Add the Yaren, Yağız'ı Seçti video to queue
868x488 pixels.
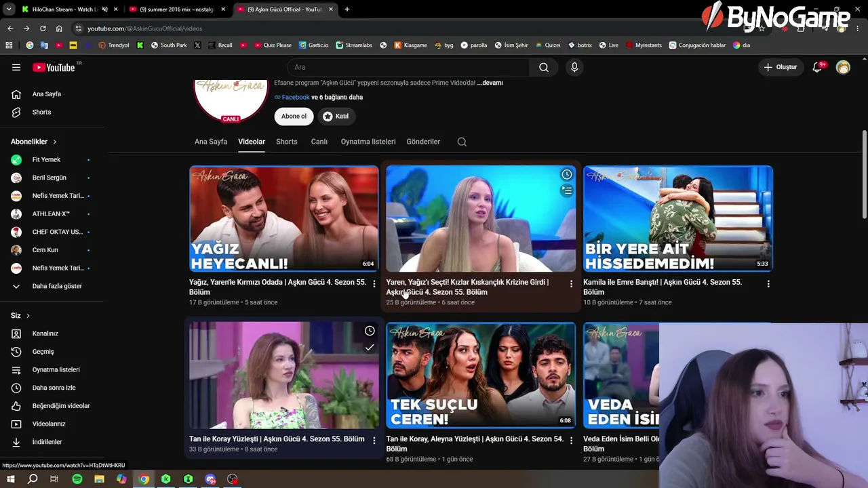(566, 191)
